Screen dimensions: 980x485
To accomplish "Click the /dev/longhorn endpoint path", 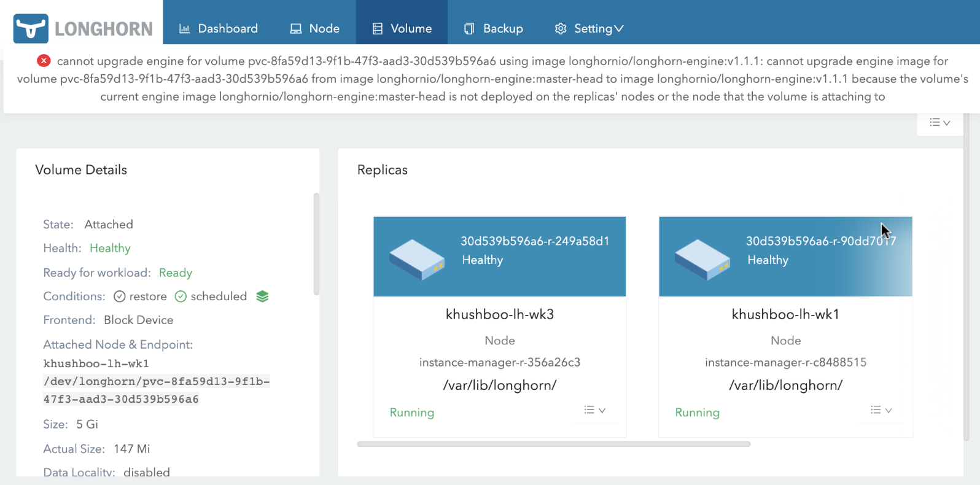I will (x=157, y=390).
